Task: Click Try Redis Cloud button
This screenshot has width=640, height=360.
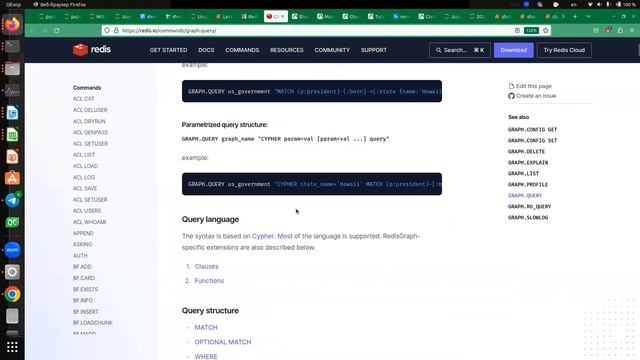Action: [564, 50]
